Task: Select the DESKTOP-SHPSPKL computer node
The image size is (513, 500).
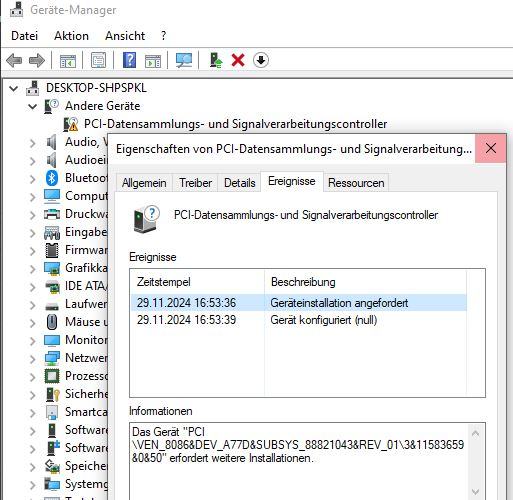Action: (x=96, y=88)
